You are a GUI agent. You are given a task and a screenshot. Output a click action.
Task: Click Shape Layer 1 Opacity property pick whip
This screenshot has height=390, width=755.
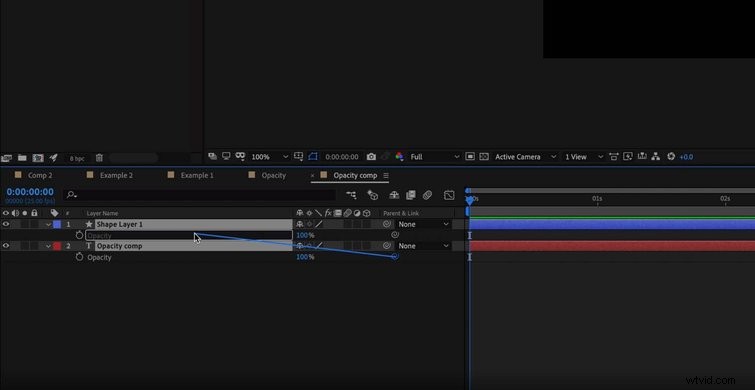395,235
